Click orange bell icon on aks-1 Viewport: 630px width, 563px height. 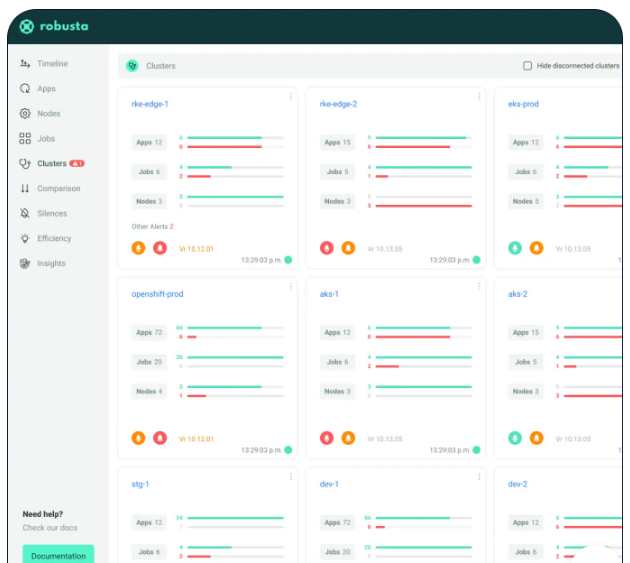(348, 438)
